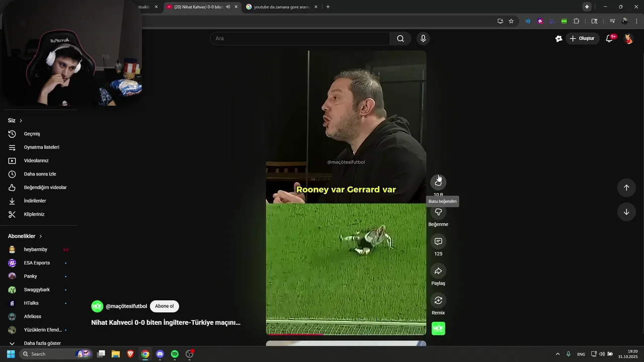Mute the Nihat Kahveci tab audio icon
The height and width of the screenshot is (362, 644).
point(228,7)
